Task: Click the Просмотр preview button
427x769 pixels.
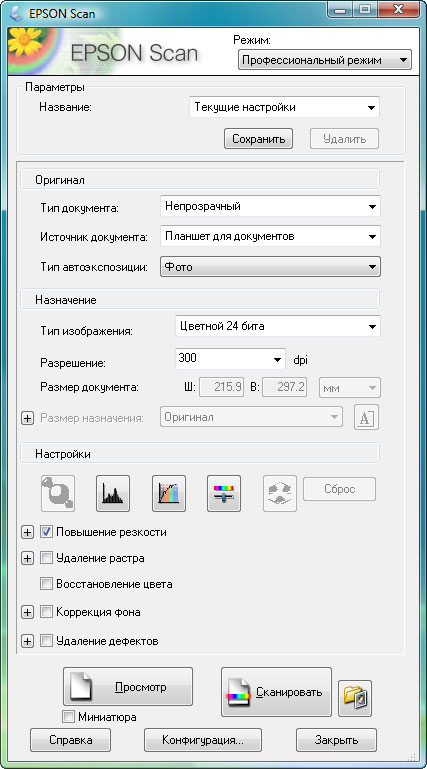Action: coord(127,687)
